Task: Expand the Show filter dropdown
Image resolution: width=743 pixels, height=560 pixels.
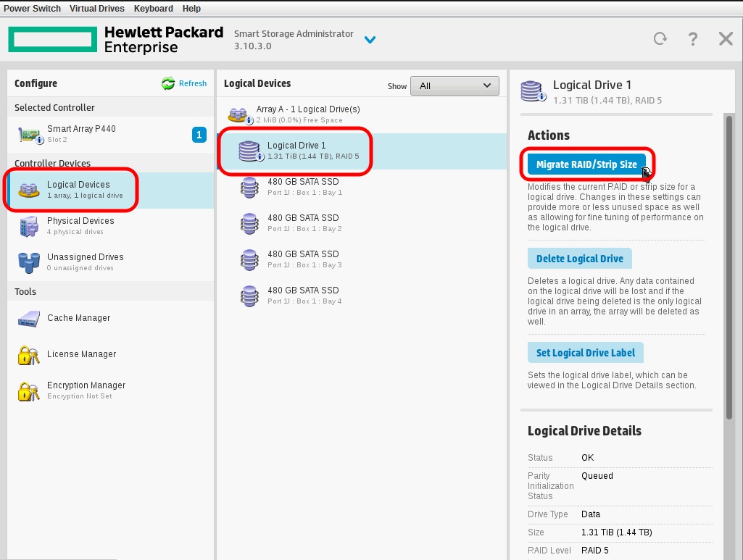Action: pyautogui.click(x=454, y=85)
